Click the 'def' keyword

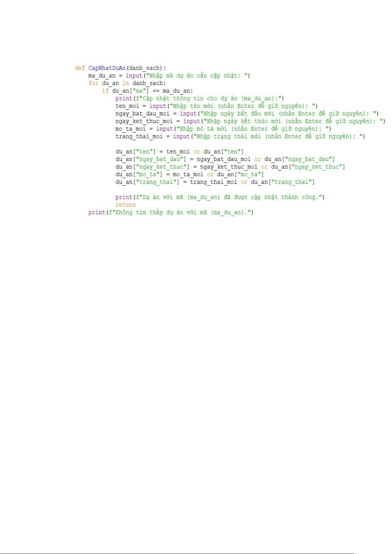pos(80,68)
